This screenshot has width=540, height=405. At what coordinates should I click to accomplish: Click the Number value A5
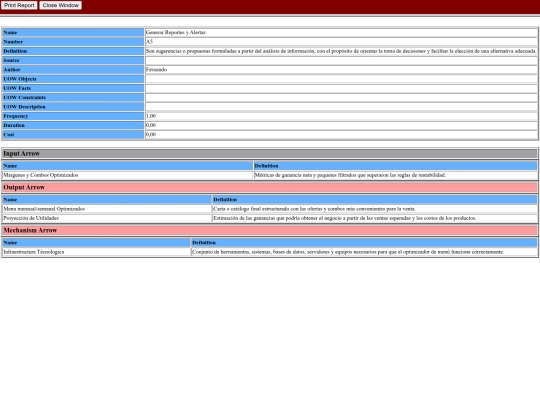[149, 42]
